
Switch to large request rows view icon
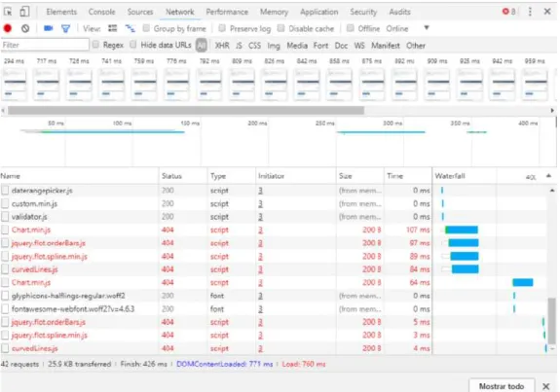coord(113,28)
